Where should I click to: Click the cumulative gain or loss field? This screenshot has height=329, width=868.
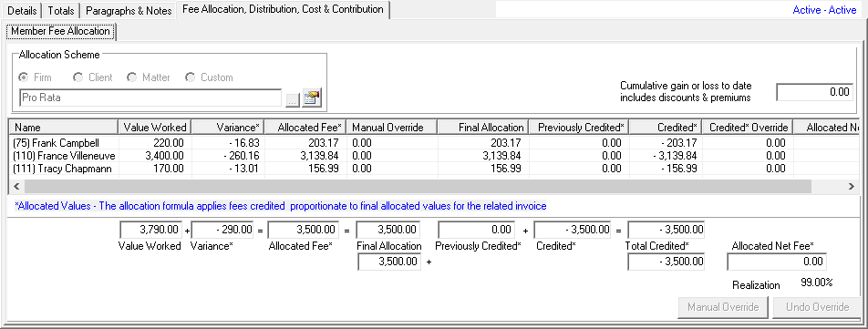point(814,92)
